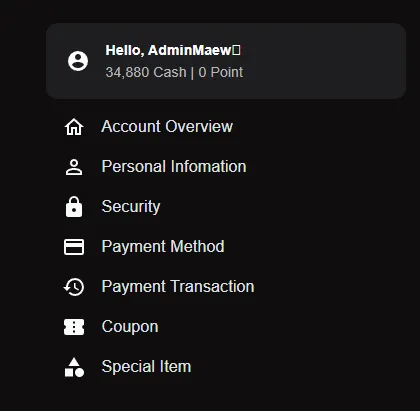Go to Personal Infomation page
Viewport: 420px width, 411px height.
pyautogui.click(x=174, y=167)
